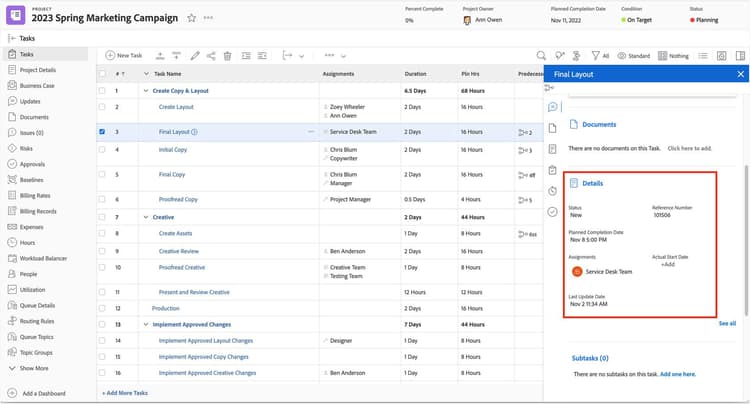Click the New Task button
Image resolution: width=750 pixels, height=404 pixels.
[124, 55]
